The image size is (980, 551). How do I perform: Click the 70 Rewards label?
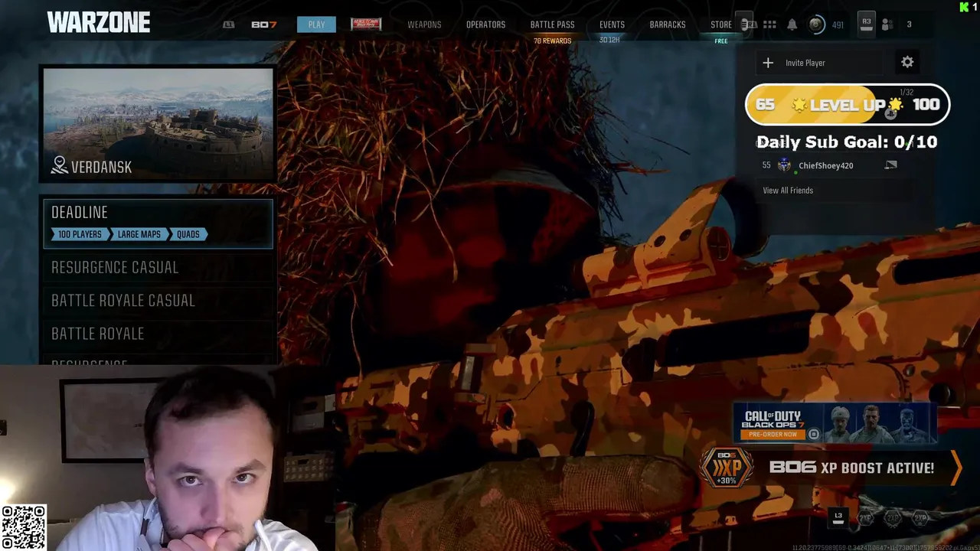tap(552, 41)
